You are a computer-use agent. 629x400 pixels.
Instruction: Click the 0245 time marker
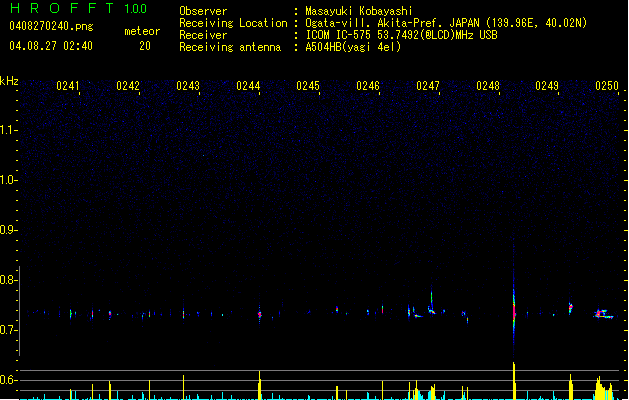pyautogui.click(x=308, y=86)
